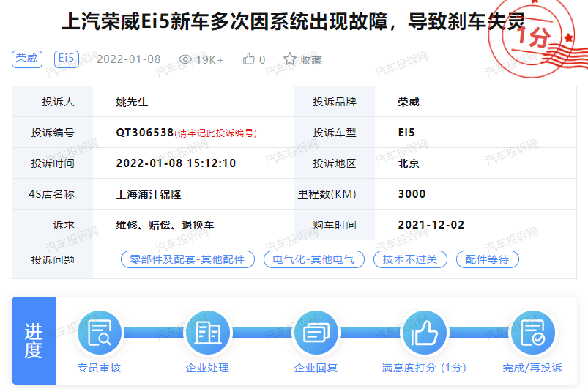Click the complaint region 北京
The height and width of the screenshot is (389, 588).
(x=409, y=163)
